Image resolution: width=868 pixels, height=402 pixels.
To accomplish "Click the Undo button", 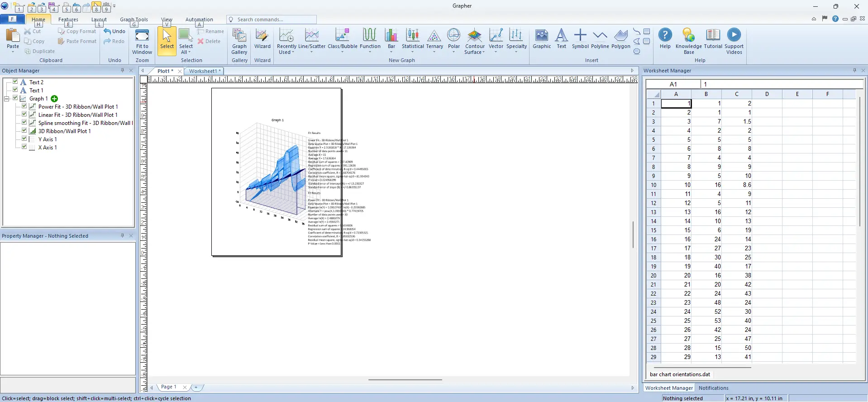I will pos(114,31).
